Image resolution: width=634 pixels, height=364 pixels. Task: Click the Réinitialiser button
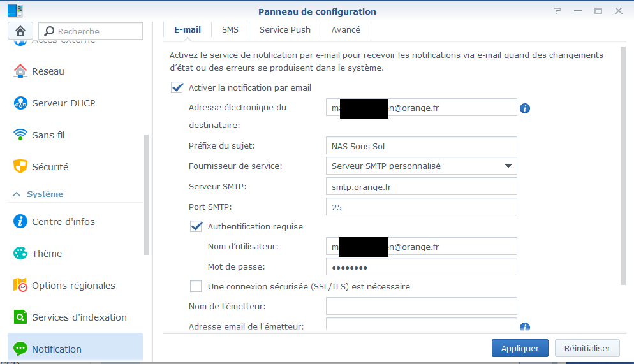587,348
